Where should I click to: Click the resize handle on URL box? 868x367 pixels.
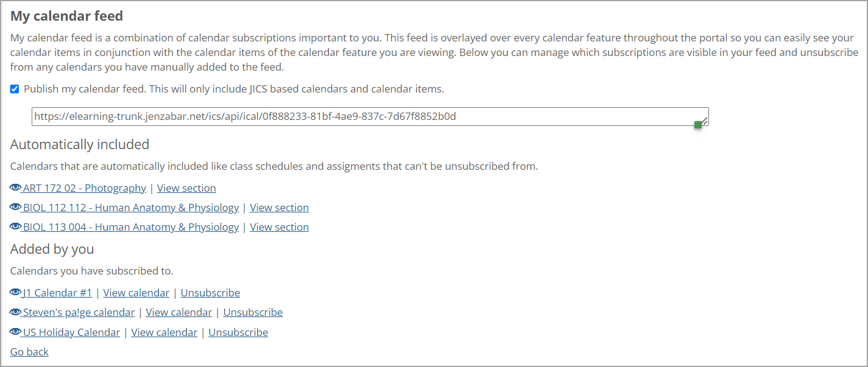[x=704, y=122]
